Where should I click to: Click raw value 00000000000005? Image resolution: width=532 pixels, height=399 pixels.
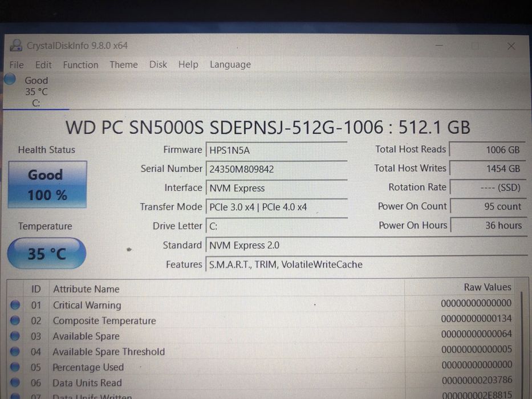click(x=477, y=349)
